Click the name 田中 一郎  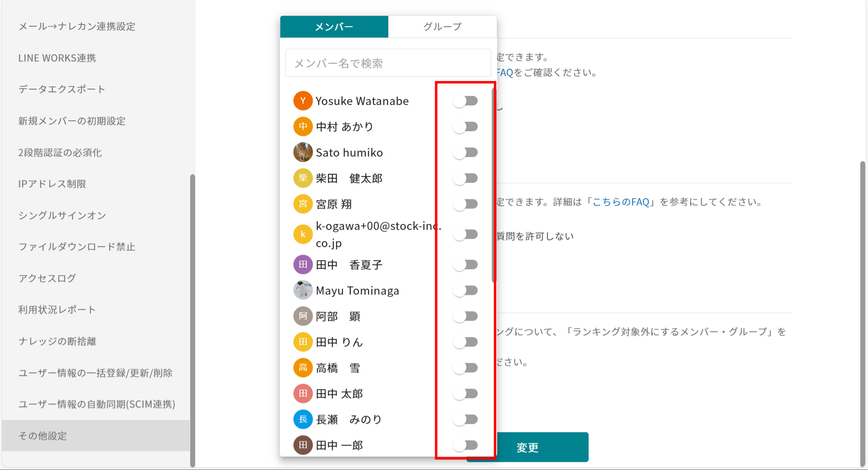point(340,445)
